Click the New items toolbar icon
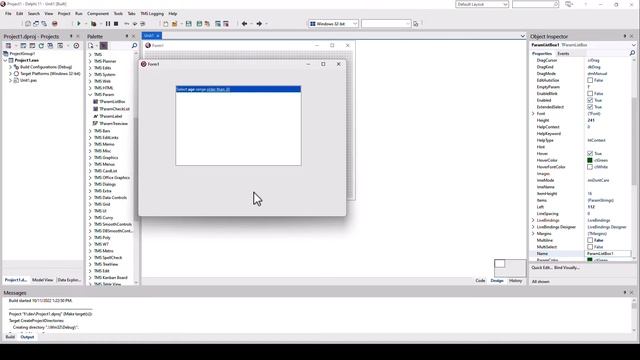 [x=165, y=24]
